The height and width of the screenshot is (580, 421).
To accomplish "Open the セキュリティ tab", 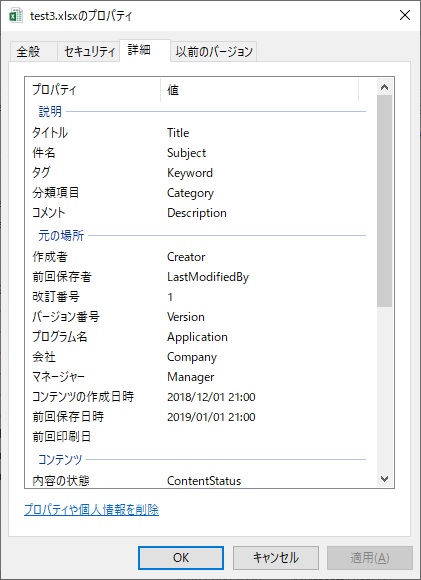I will 89,51.
